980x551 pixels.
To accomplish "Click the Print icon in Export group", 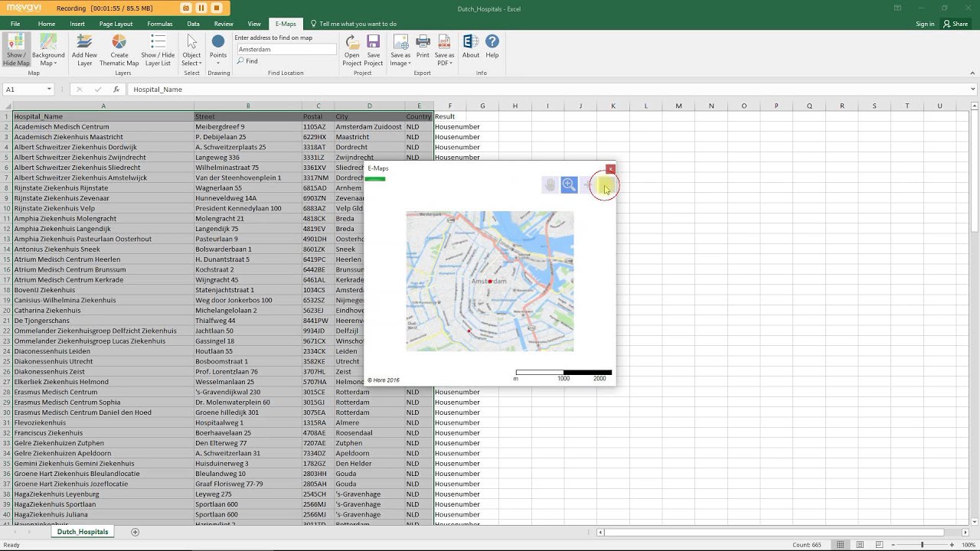I will pos(423,47).
